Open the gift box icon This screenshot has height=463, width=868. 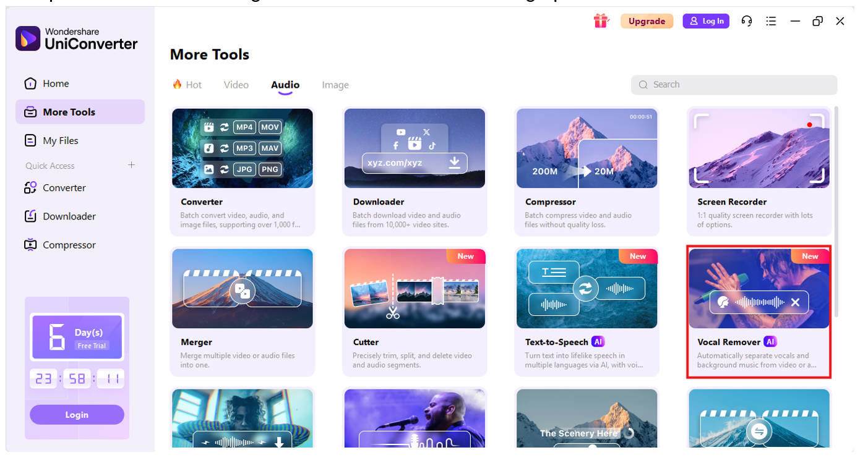(x=601, y=21)
